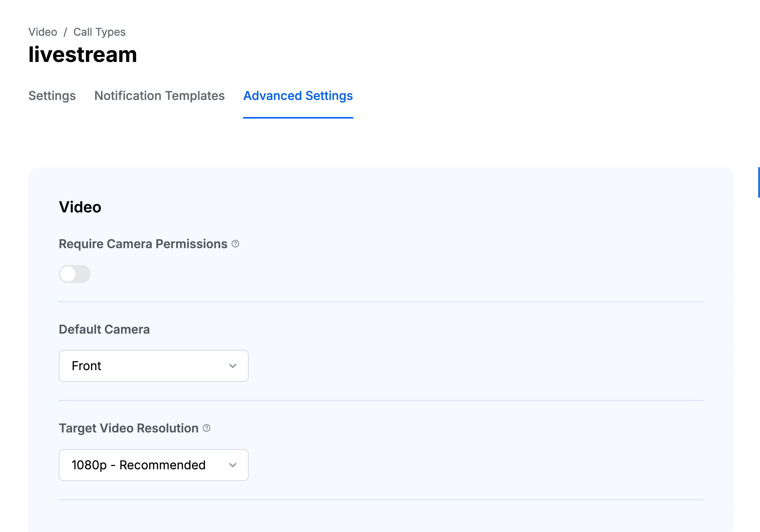The width and height of the screenshot is (760, 532).
Task: Select the Advanced Settings tab
Action: pyautogui.click(x=298, y=96)
